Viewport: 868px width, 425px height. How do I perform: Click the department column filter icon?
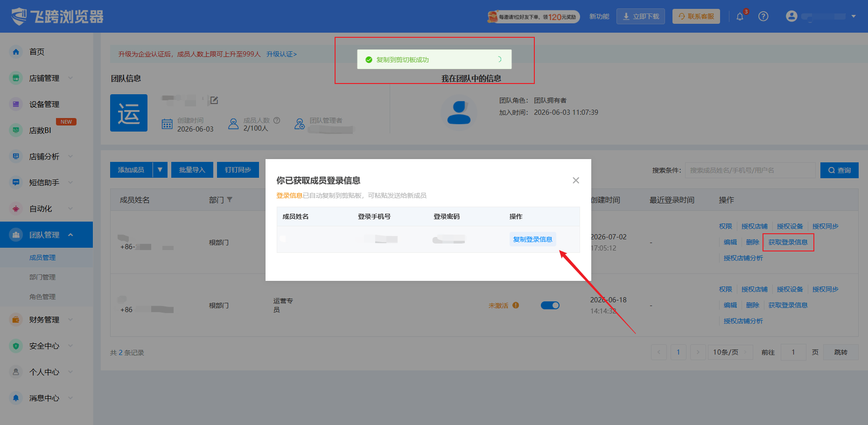[230, 200]
